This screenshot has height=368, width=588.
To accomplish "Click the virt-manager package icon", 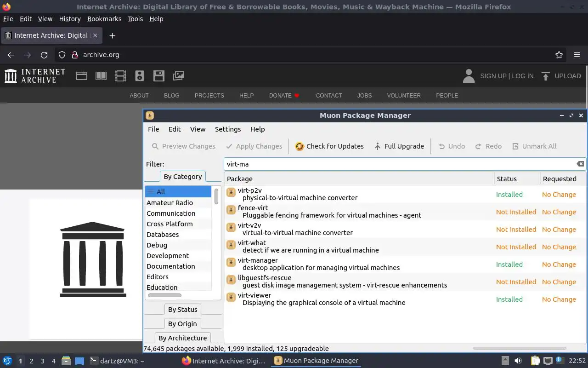I will [x=231, y=262].
